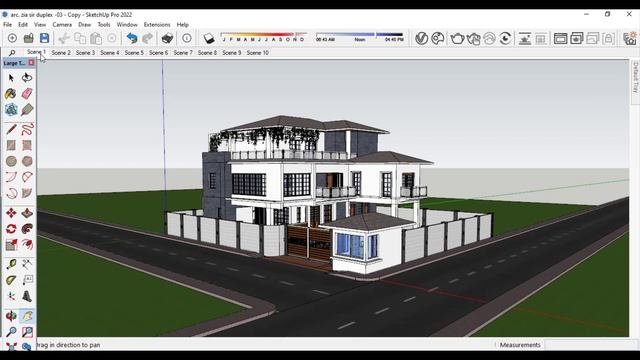The image size is (640, 360).
Task: Open V-Ray Asset Editor icon
Action: click(x=422, y=38)
